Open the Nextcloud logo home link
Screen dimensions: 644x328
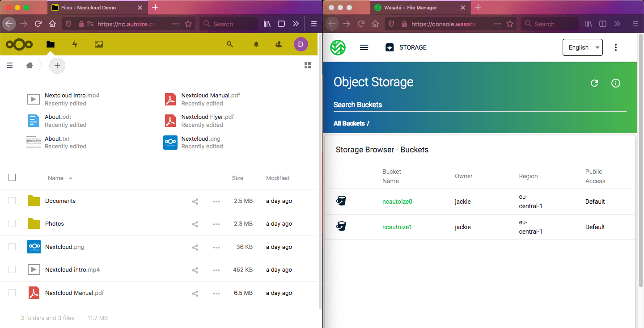coord(19,44)
